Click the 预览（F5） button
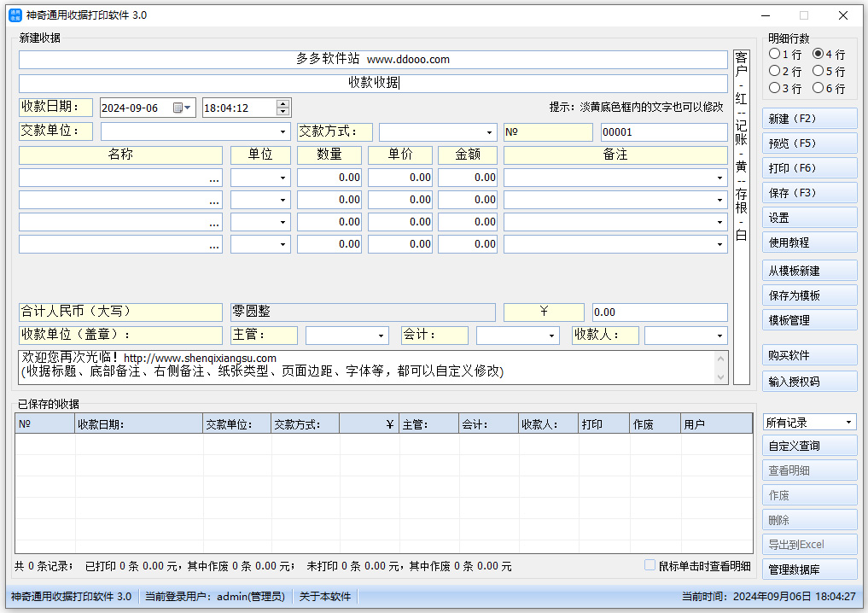This screenshot has height=613, width=868. (x=809, y=143)
